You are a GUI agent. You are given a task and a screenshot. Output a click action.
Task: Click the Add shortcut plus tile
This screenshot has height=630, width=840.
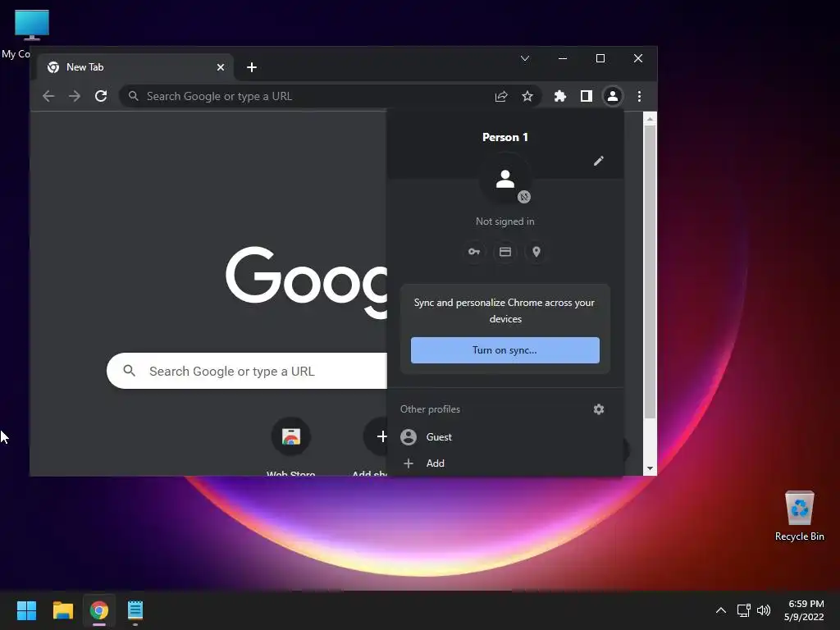(375, 445)
